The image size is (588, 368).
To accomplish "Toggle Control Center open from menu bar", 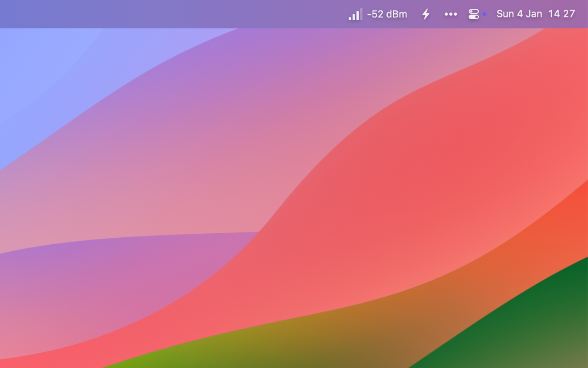I will pyautogui.click(x=473, y=14).
